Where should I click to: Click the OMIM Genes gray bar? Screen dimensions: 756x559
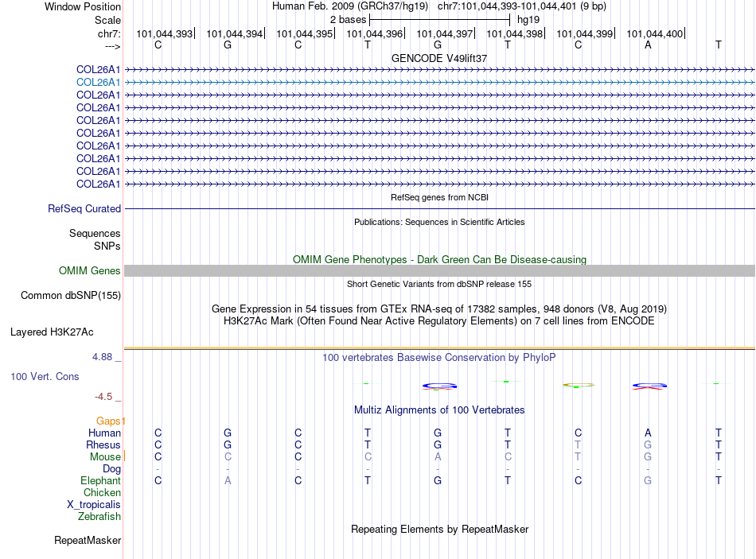439,271
